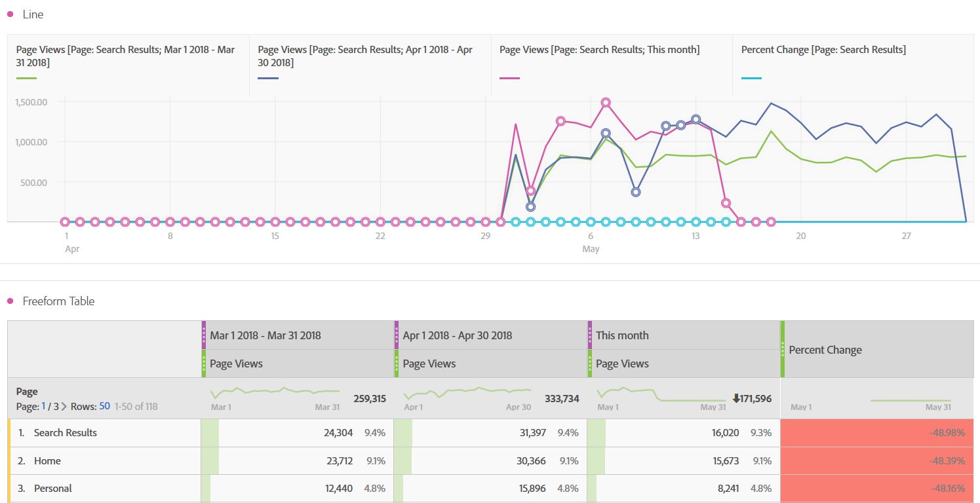Viewport: 980px width, 503px height.
Task: Click cell value 23,712
Action: [x=340, y=461]
